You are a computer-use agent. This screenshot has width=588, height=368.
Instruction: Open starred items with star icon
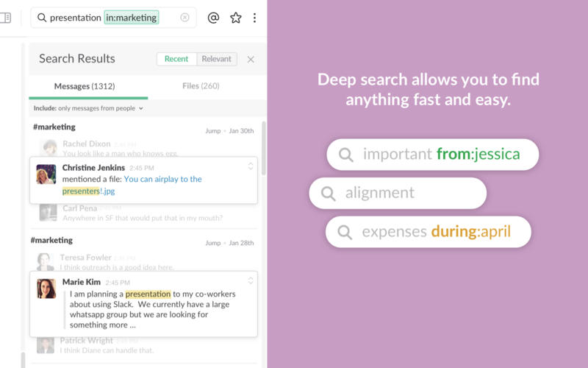[235, 18]
